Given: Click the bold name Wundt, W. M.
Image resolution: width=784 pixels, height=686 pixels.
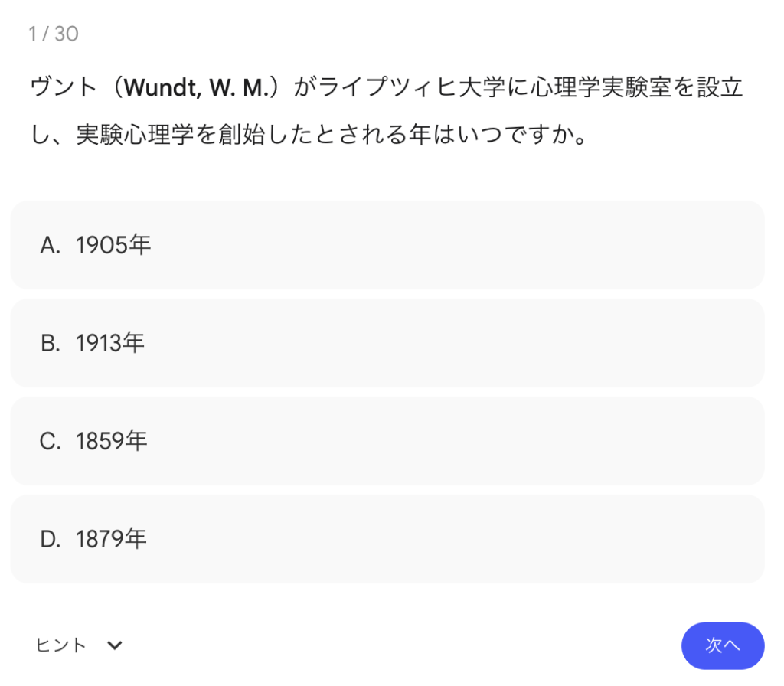Looking at the screenshot, I should (x=198, y=88).
